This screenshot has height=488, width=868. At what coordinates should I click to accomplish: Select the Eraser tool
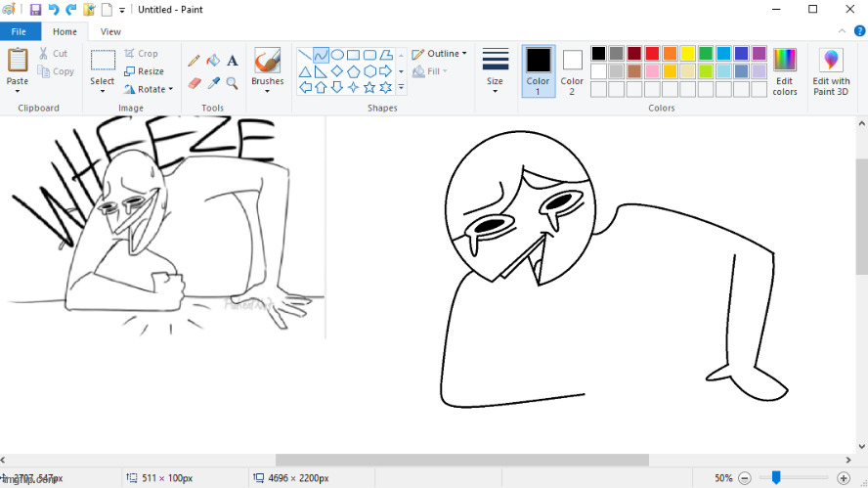[194, 83]
